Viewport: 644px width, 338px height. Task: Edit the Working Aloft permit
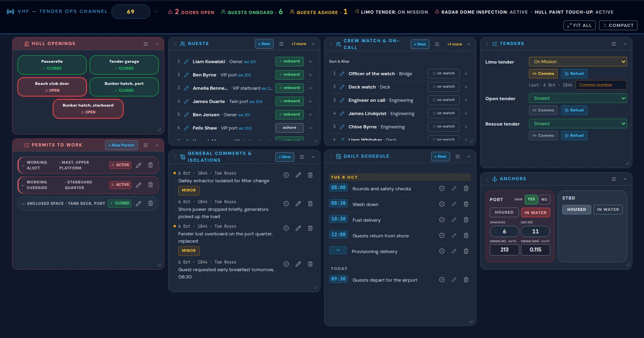pyautogui.click(x=138, y=165)
